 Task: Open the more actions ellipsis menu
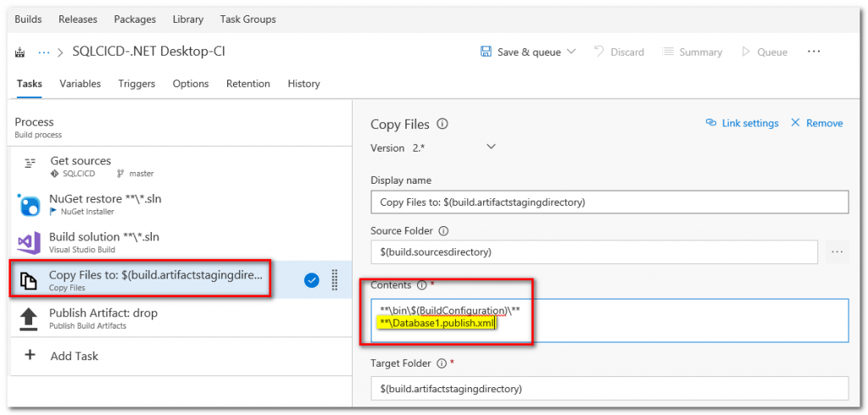click(x=814, y=52)
